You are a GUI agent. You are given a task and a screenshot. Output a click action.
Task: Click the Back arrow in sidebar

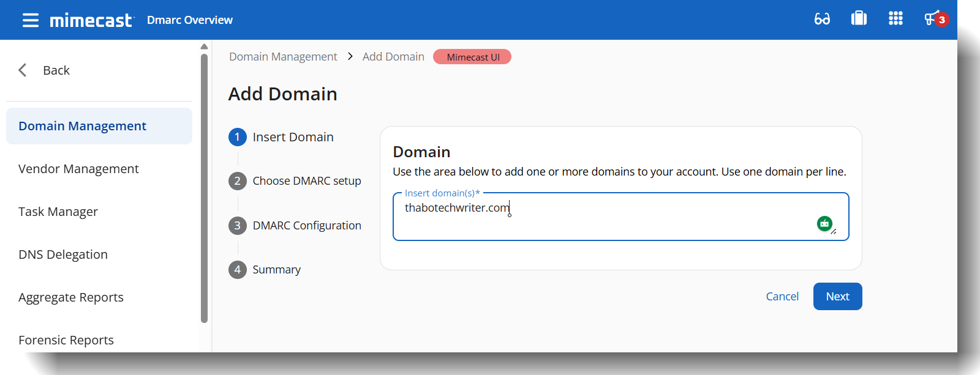pyautogui.click(x=23, y=70)
